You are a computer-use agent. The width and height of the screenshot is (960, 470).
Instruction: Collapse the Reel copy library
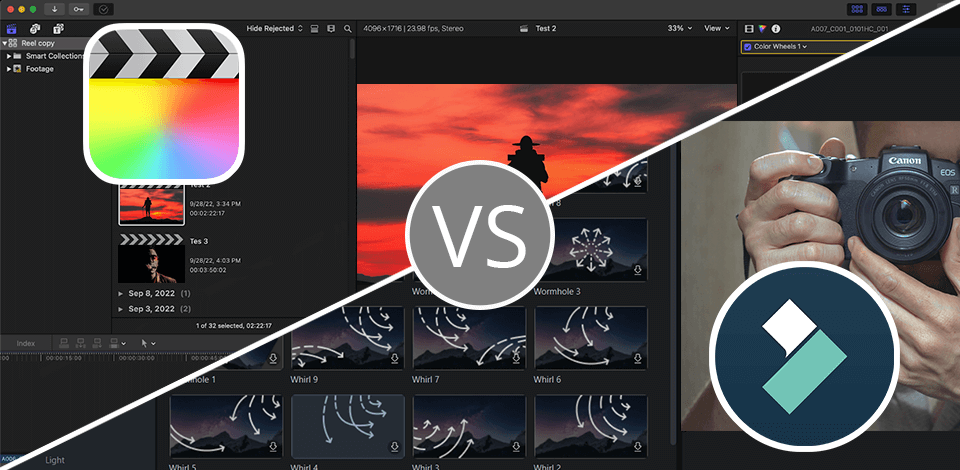(5, 43)
